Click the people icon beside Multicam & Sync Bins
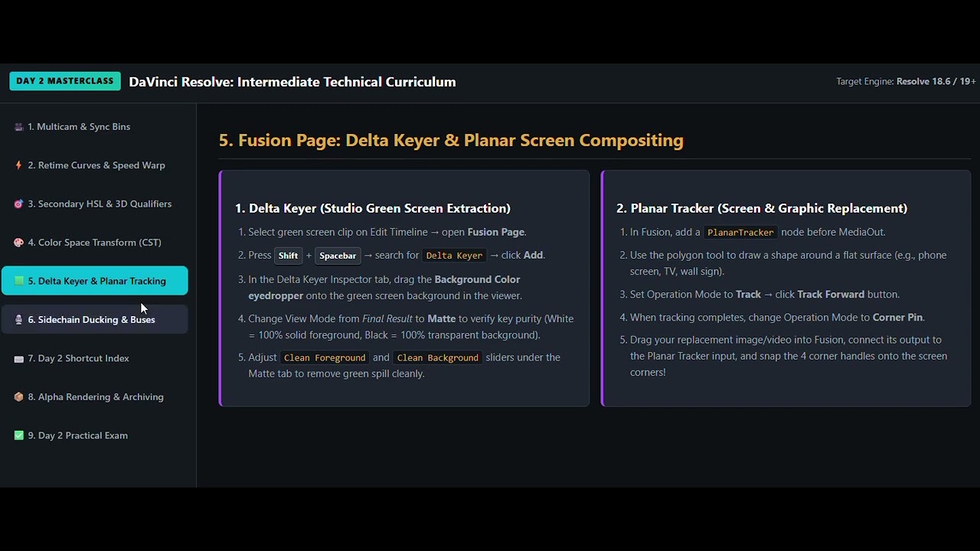Image resolution: width=980 pixels, height=551 pixels. (x=19, y=127)
